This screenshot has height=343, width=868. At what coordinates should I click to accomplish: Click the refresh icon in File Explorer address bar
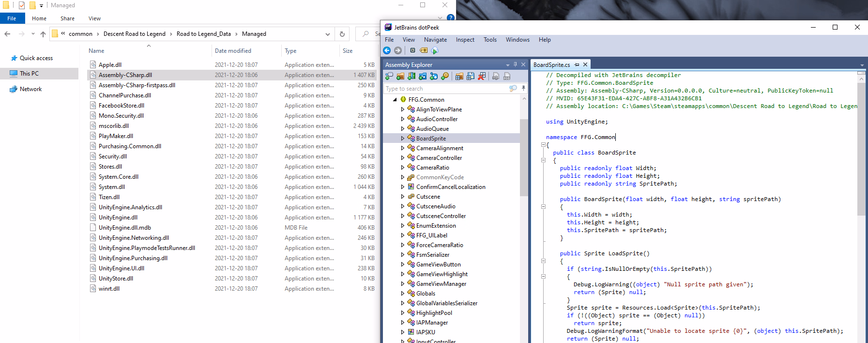(x=342, y=34)
